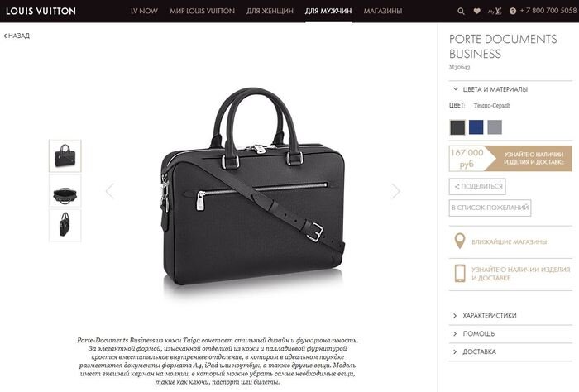Add to wishlist with В список пожеланий

(x=490, y=208)
